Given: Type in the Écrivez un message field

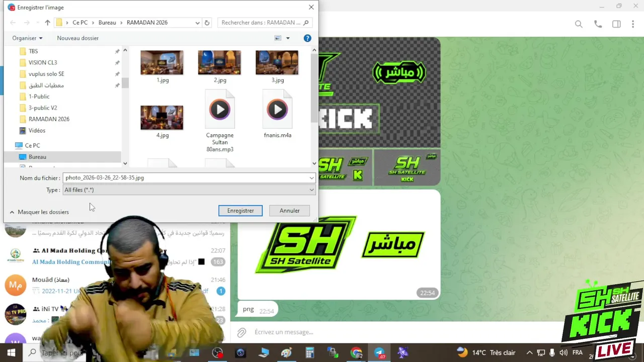Looking at the screenshot, I should click(x=403, y=332).
